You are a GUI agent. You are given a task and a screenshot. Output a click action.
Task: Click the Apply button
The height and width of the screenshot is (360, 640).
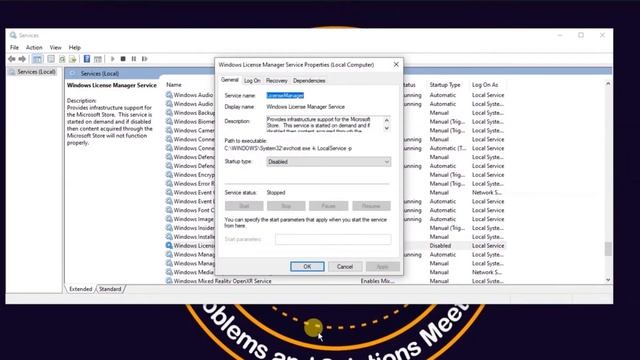[x=382, y=267]
